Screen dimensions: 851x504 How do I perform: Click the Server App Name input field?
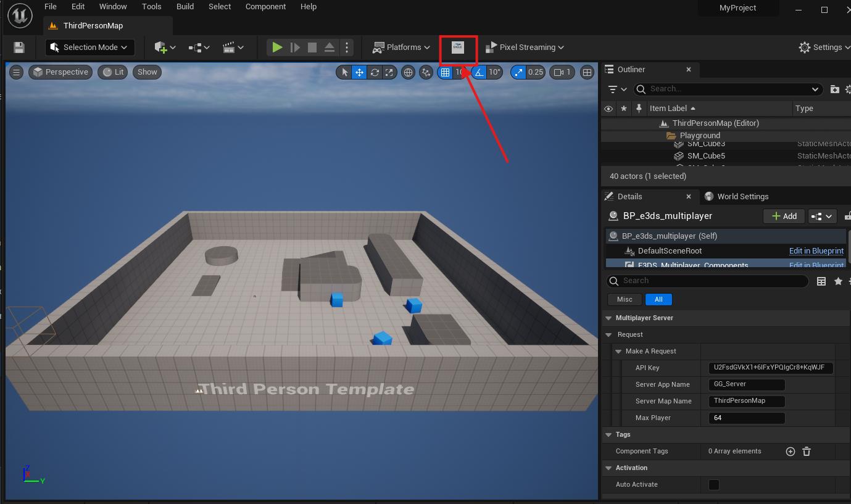(x=747, y=384)
